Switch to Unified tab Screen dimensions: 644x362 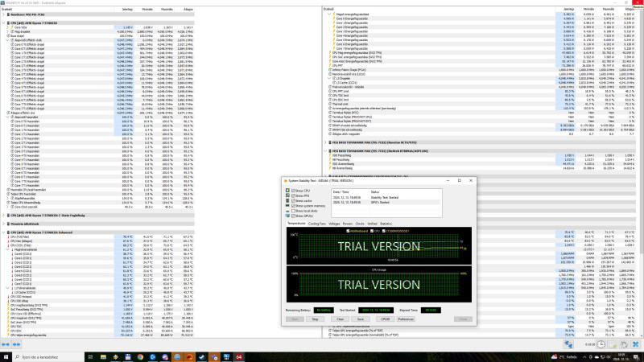point(372,224)
